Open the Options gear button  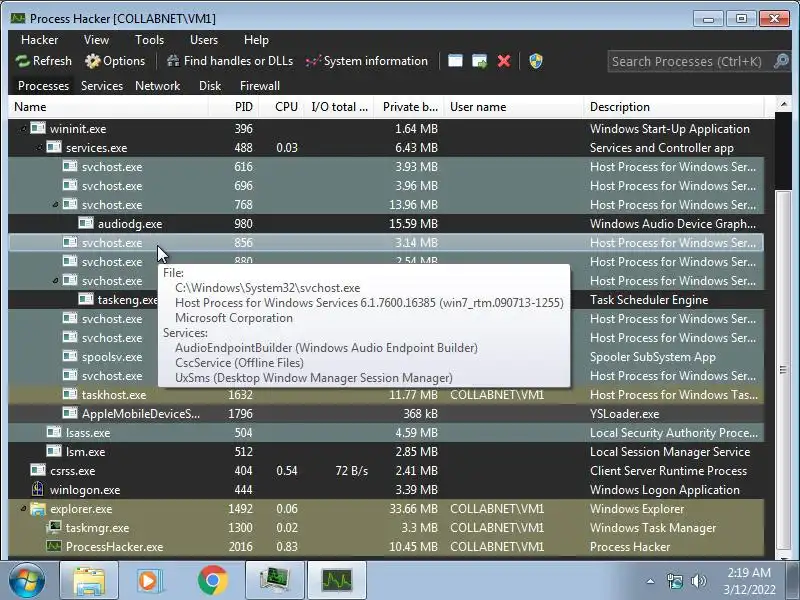pos(115,61)
